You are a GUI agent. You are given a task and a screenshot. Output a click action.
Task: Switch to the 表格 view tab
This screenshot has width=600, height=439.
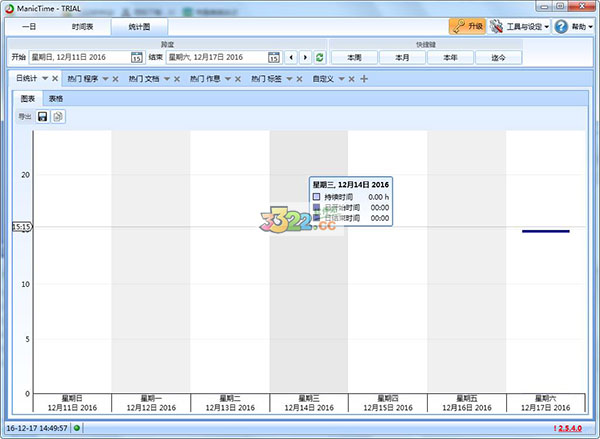click(x=58, y=99)
